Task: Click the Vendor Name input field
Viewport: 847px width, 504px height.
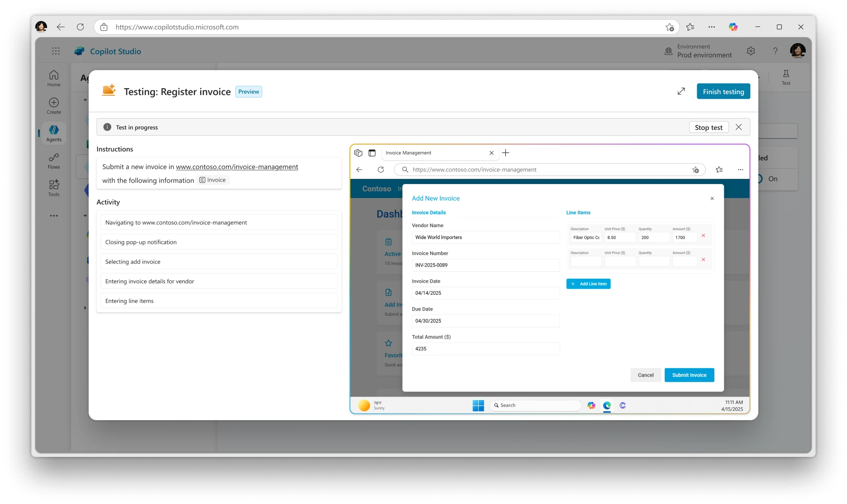Action: point(486,237)
